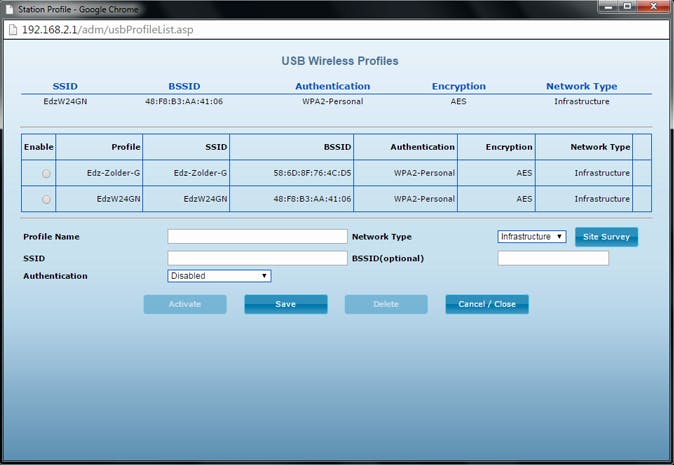This screenshot has height=465, width=674.
Task: Click the top BSSID blue heading
Action: 184,86
